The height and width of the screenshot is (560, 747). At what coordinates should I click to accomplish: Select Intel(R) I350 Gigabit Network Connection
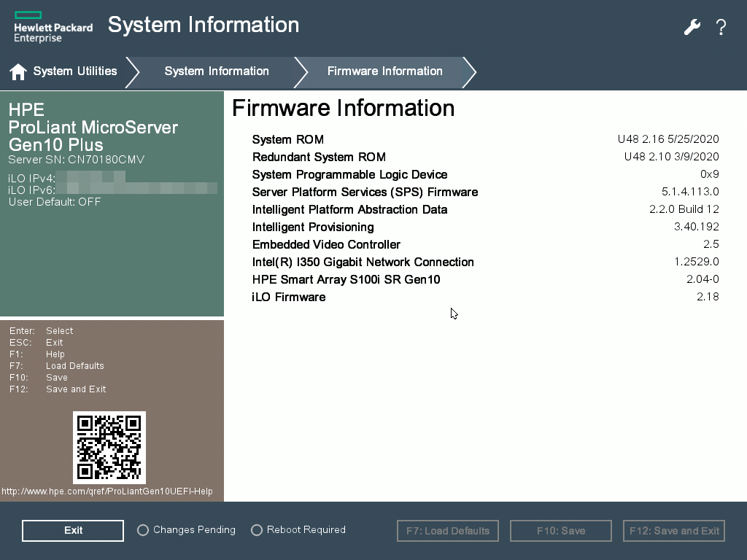pos(485,262)
